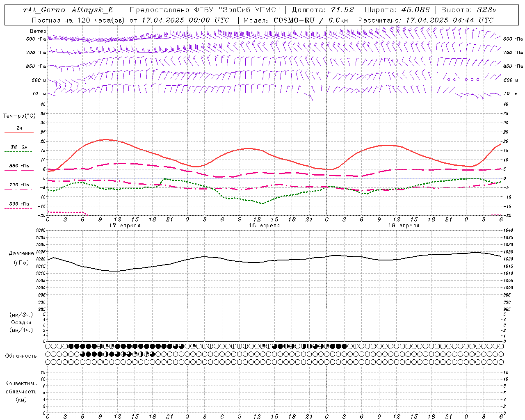
Task: Click the 18 апреля date label
Action: tap(264, 226)
